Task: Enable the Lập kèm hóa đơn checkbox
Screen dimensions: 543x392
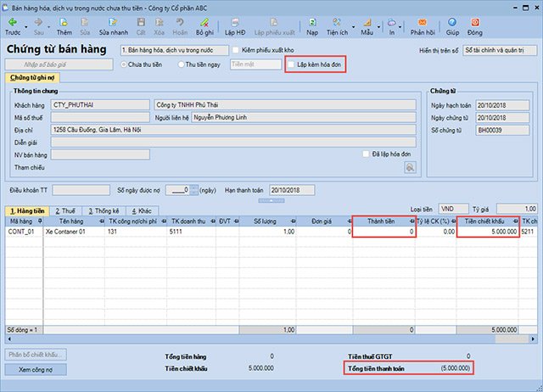Action: click(293, 64)
